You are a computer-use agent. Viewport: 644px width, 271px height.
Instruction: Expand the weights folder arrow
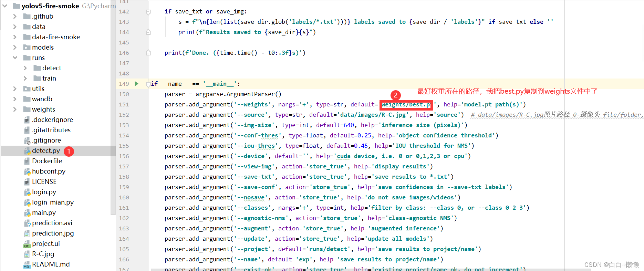15,109
